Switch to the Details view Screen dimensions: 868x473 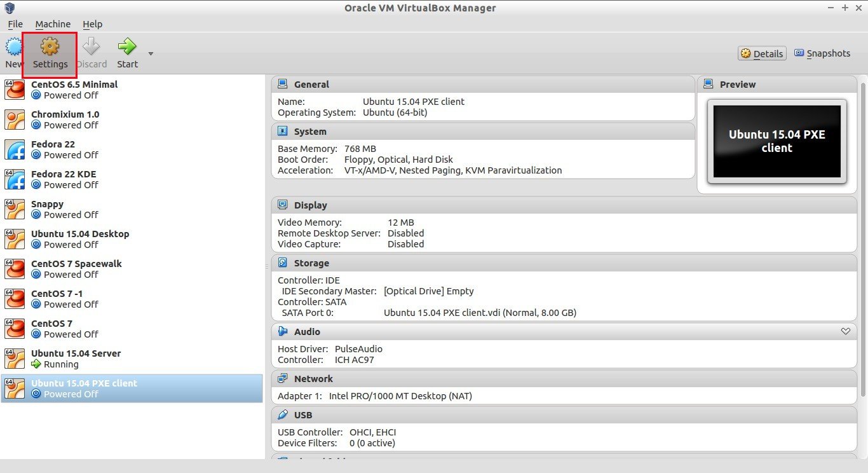coord(762,53)
